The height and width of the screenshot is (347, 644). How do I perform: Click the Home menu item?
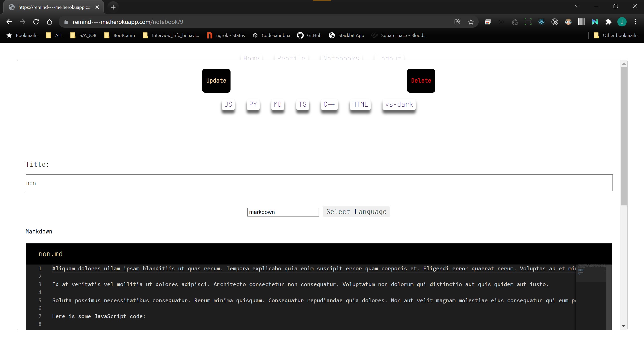pos(251,58)
